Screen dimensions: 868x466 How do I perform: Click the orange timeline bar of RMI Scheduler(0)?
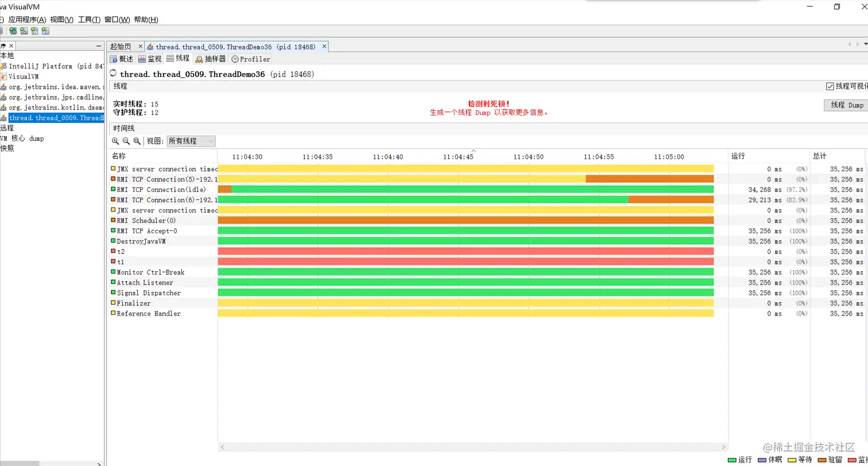[x=466, y=221]
